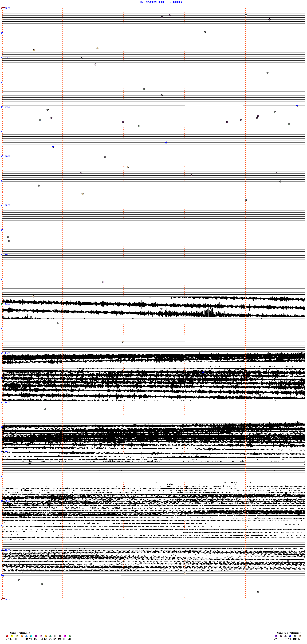This screenshot has width=307, height=644.
Task: Click the NIDZ station name in header
Action: point(139,2)
